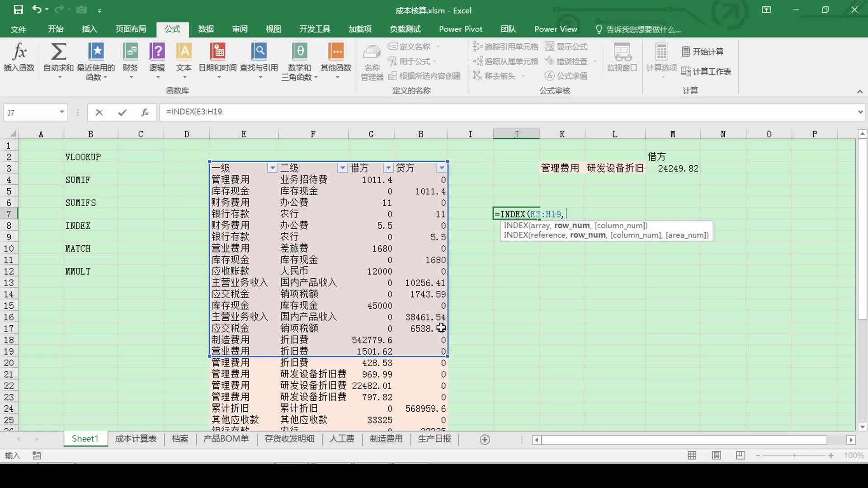The image size is (868, 488).
Task: Open the filter dropdown on 一级 column
Action: (x=272, y=167)
